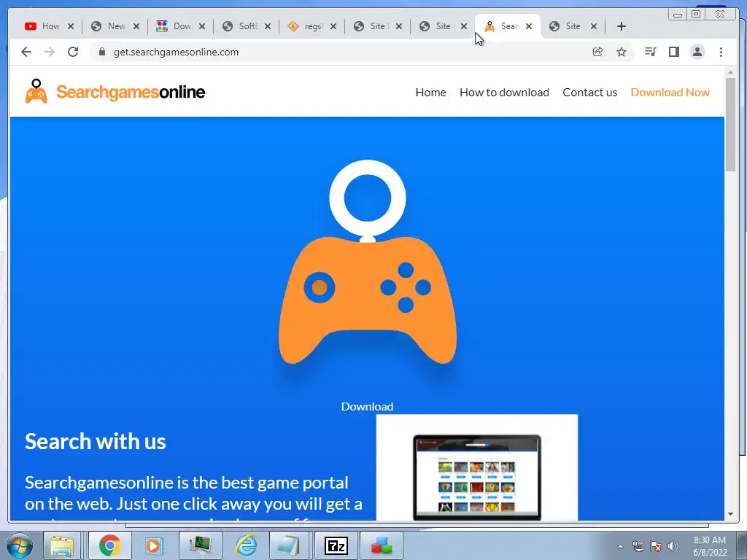Image resolution: width=747 pixels, height=560 pixels.
Task: Click the volume speaker tray icon
Action: tap(673, 546)
